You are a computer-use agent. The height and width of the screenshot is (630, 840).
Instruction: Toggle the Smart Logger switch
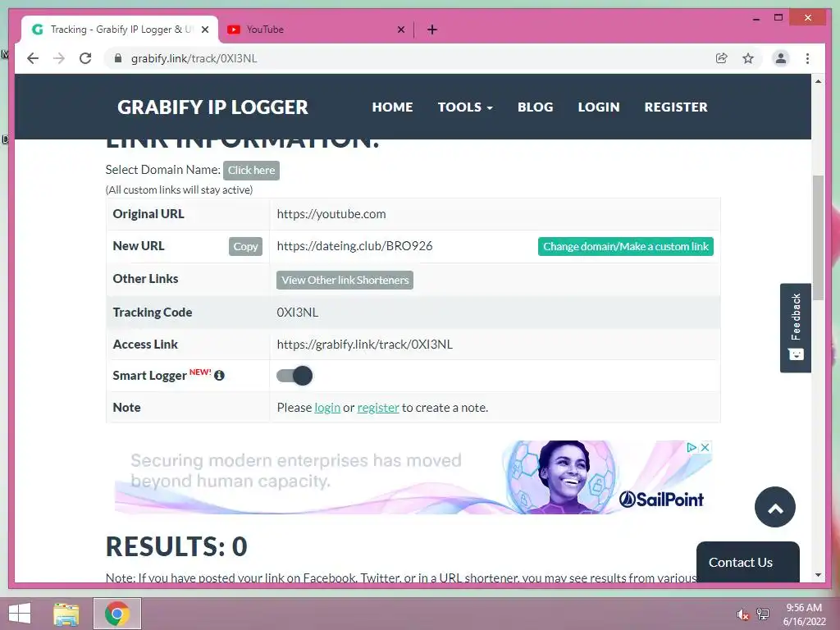pyautogui.click(x=294, y=376)
